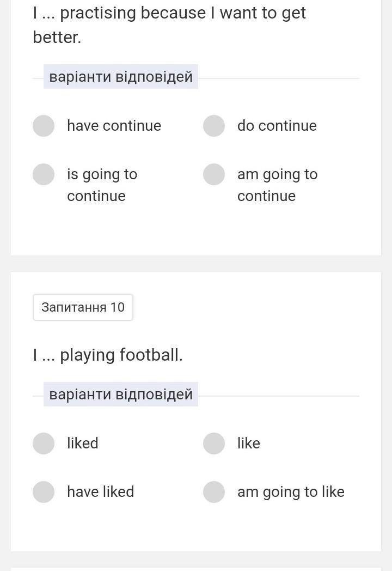392x571 pixels.
Task: Click the first "варіанти відповідей" label
Action: (x=121, y=77)
